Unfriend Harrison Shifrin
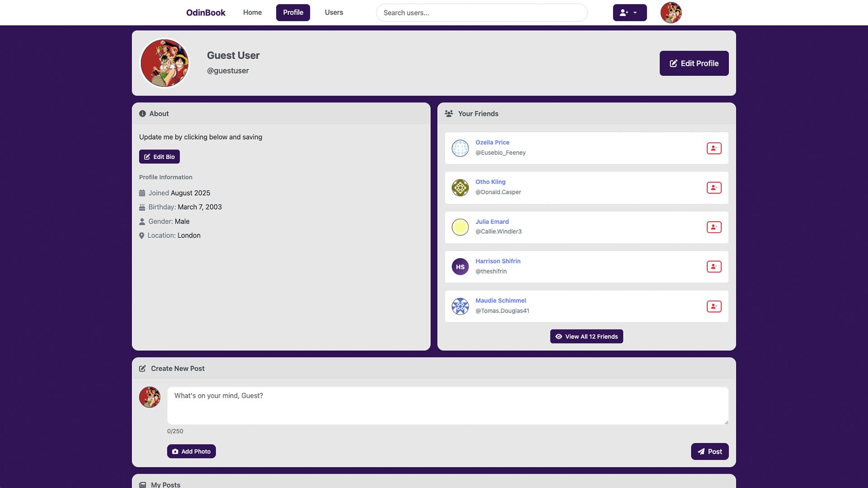Image resolution: width=868 pixels, height=488 pixels. 713,266
